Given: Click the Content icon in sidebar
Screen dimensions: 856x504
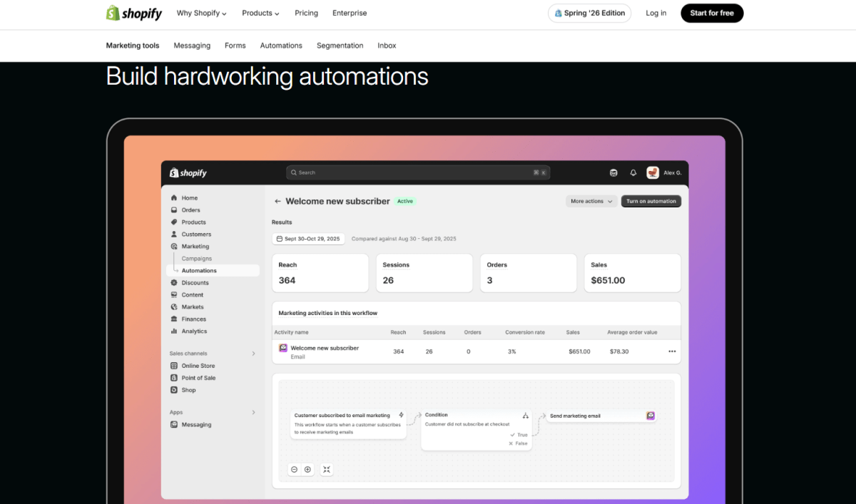Looking at the screenshot, I should click(x=174, y=295).
